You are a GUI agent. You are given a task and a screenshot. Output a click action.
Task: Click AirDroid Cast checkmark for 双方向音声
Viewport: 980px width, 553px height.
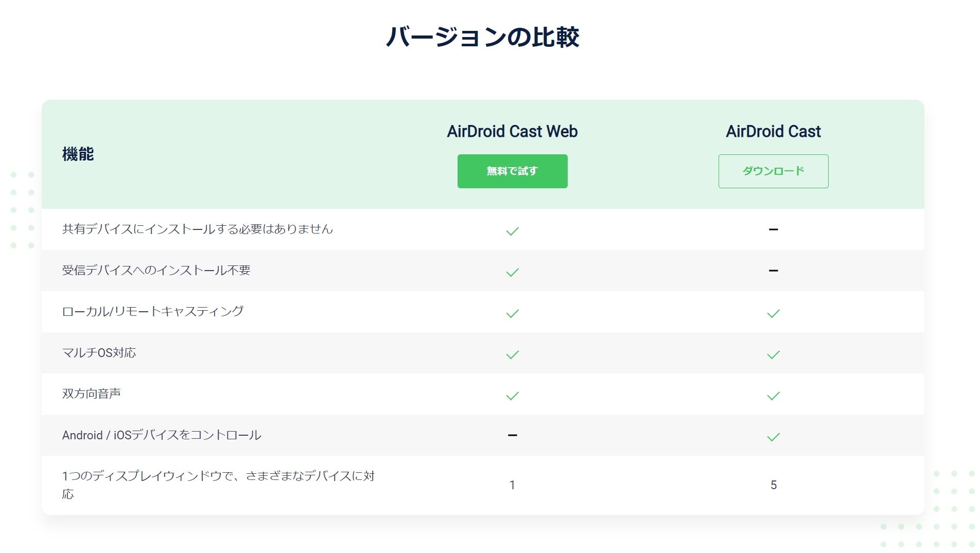pyautogui.click(x=773, y=396)
